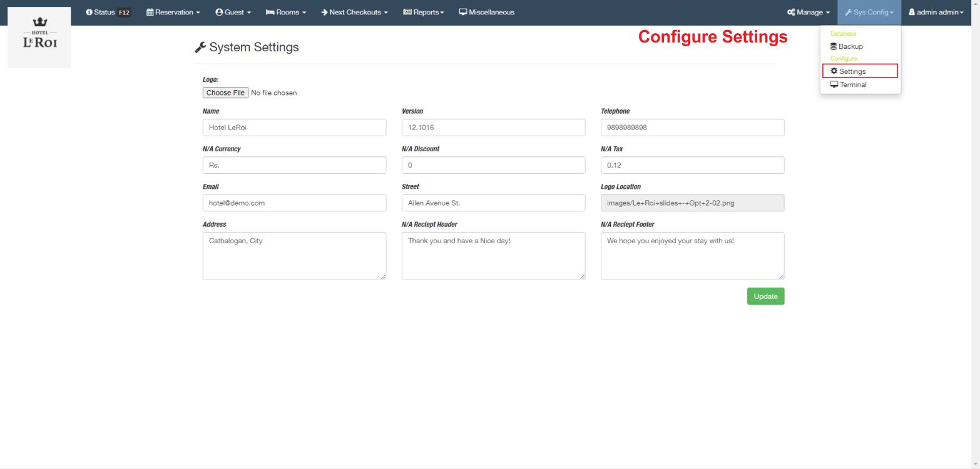Click the green Update button
Screen dimensions: 980x469
click(765, 296)
